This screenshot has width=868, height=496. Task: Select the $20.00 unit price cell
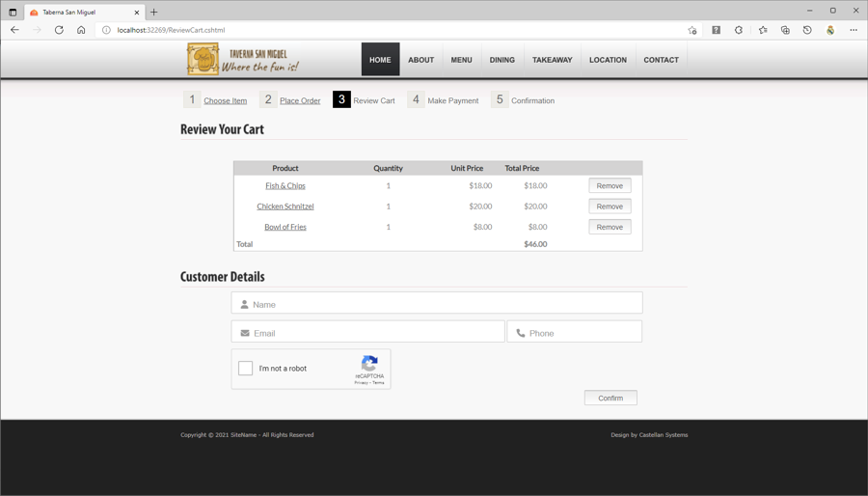(480, 207)
